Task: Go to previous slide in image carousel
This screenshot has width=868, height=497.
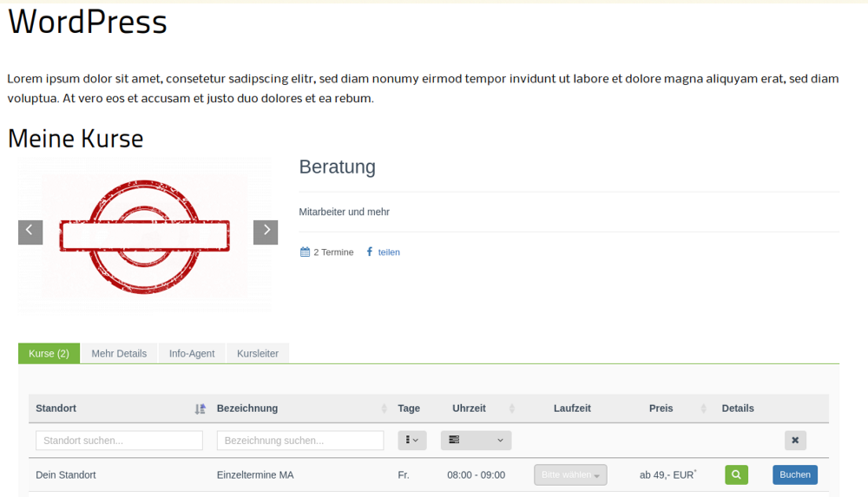Action: [30, 232]
